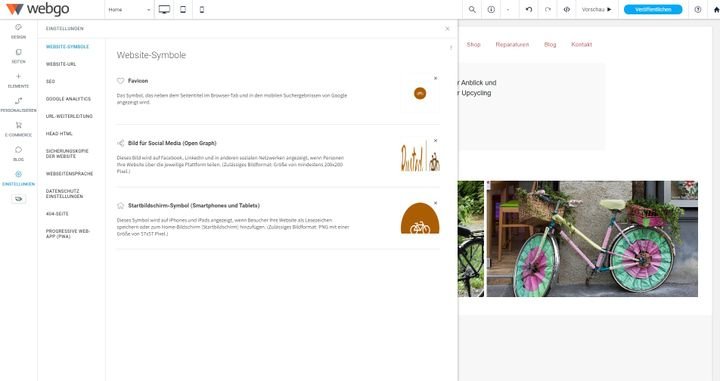
Task: Open the Shop link in site navigation
Action: [x=473, y=45]
